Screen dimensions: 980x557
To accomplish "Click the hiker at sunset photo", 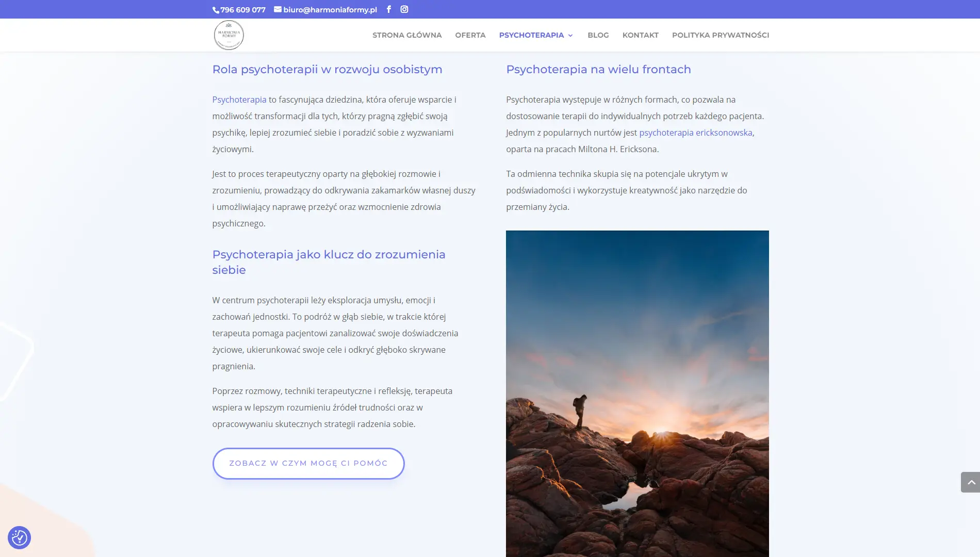I will (638, 394).
